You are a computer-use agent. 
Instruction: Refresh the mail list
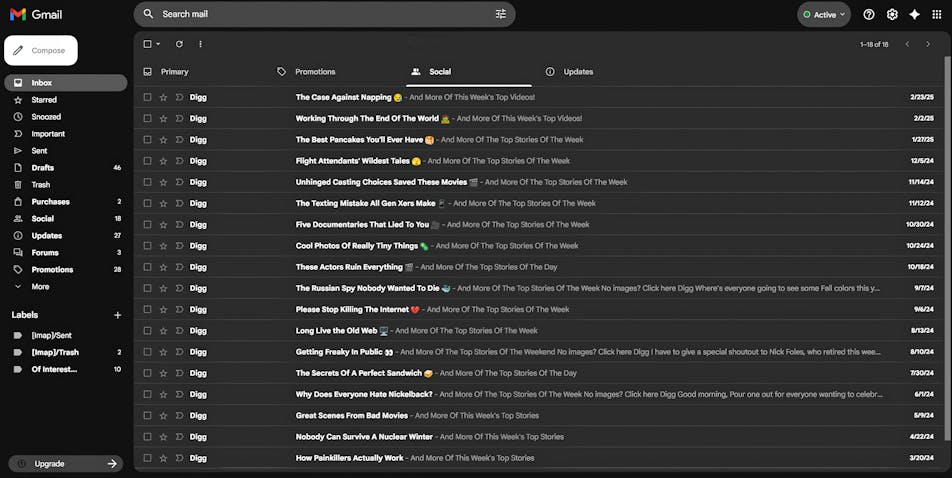[179, 44]
